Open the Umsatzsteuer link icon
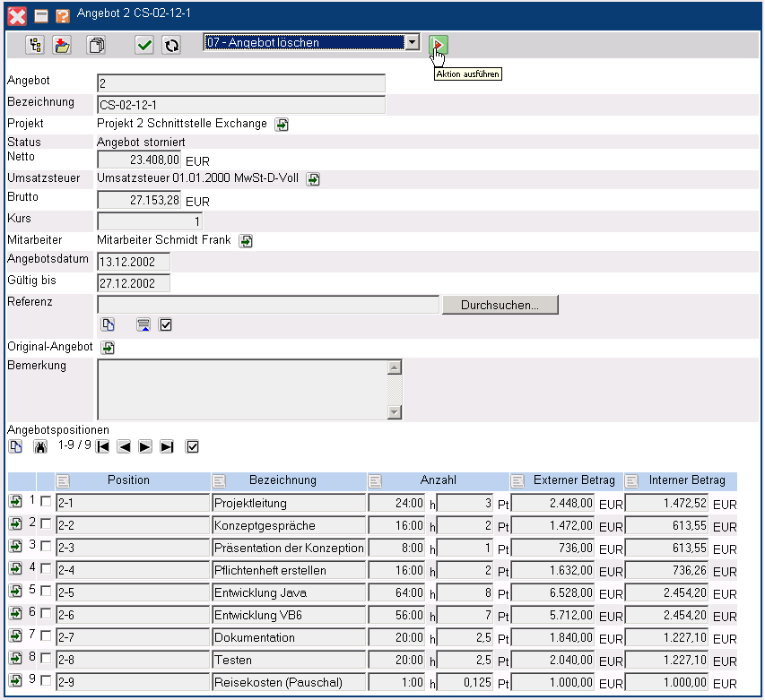This screenshot has width=765, height=700. [313, 179]
